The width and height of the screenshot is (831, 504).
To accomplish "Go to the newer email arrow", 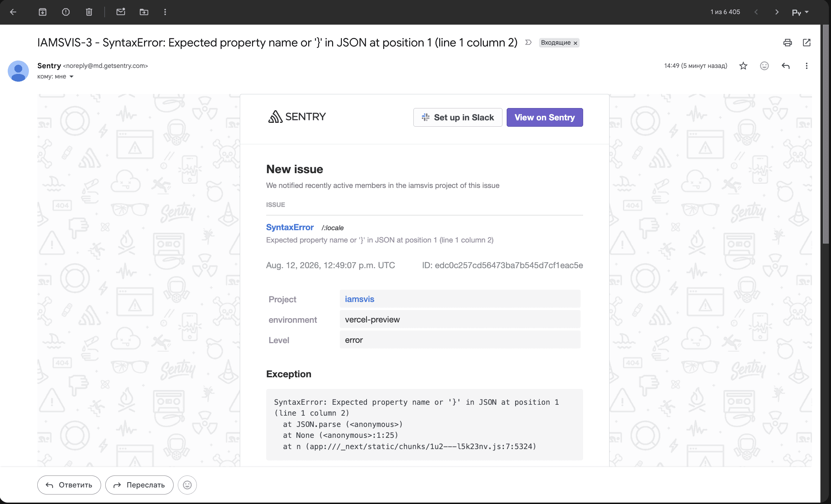I will pos(756,12).
